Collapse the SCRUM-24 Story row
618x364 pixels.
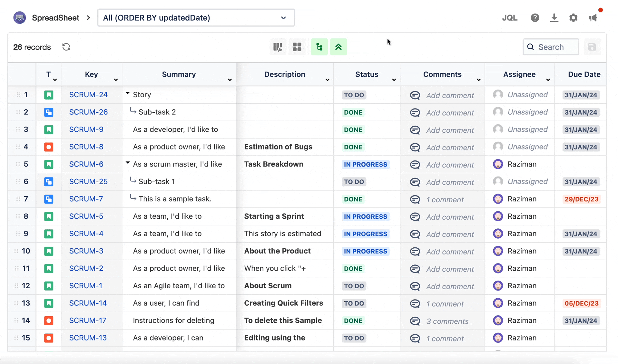[128, 94]
